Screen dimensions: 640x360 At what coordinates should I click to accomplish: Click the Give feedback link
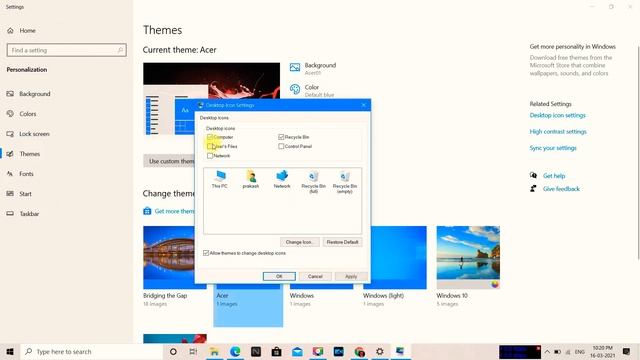(x=561, y=189)
